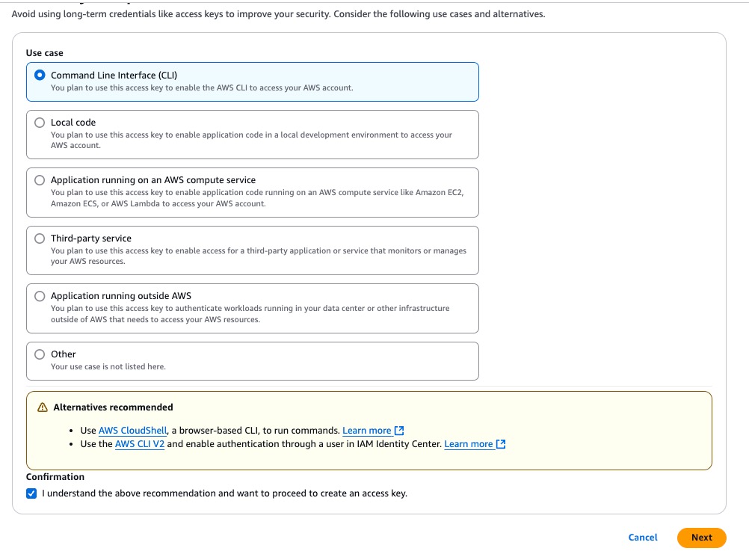Click the external link icon after AWS CLI V2 Learn more

tap(499, 443)
